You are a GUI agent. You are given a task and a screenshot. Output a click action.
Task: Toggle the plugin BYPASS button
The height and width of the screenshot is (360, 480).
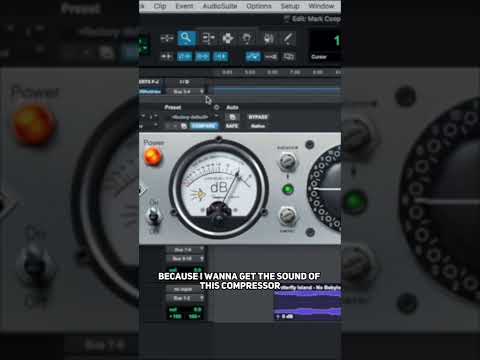coord(258,117)
